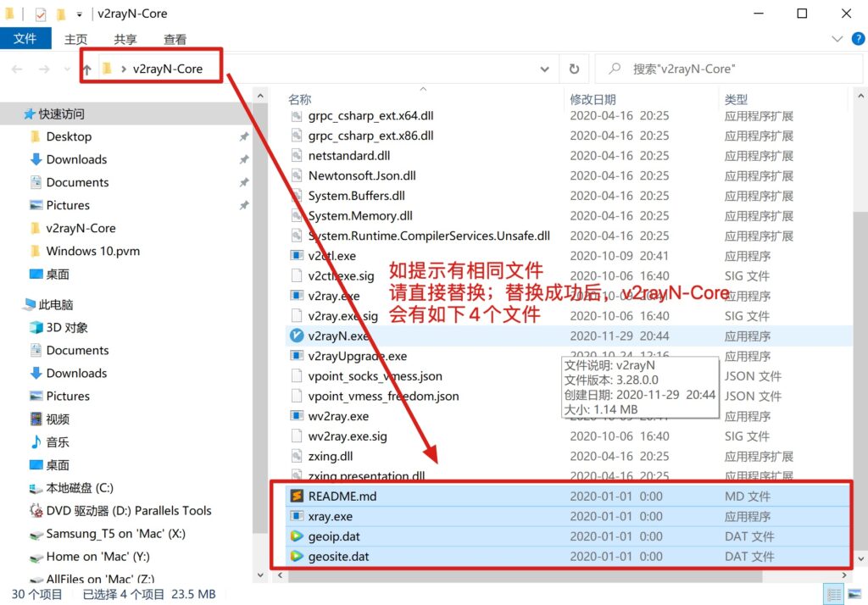Open Downloads under 此电脑
868x605 pixels.
pyautogui.click(x=76, y=373)
